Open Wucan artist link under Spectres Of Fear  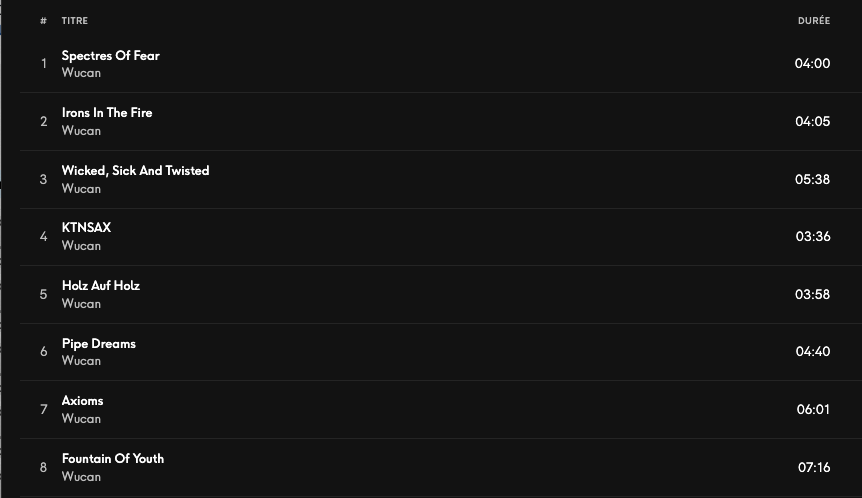pyautogui.click(x=81, y=73)
